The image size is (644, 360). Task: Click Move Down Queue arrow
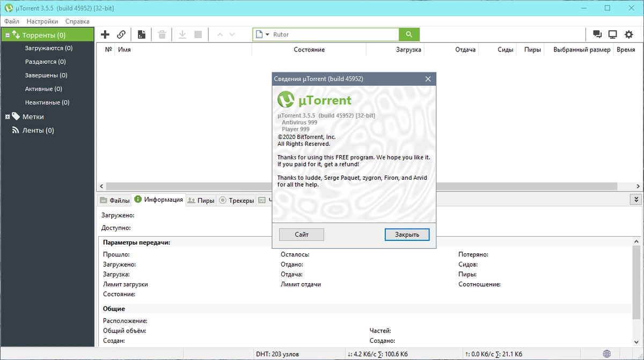(x=232, y=34)
